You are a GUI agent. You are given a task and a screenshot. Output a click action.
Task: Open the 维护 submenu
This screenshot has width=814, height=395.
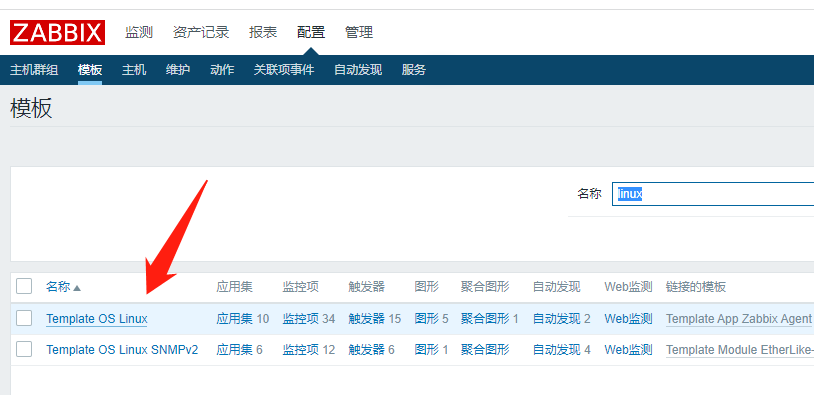click(x=178, y=70)
